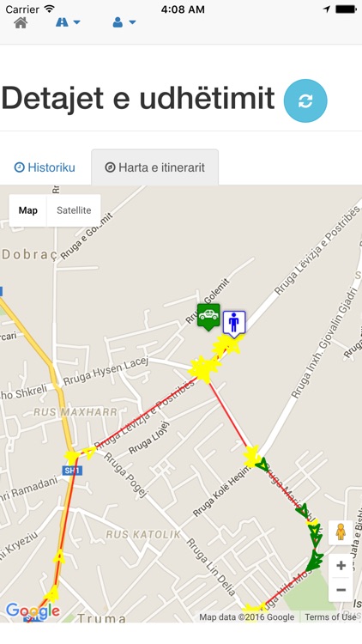Click the green taxi marker
The height and width of the screenshot is (644, 362).
208,317
